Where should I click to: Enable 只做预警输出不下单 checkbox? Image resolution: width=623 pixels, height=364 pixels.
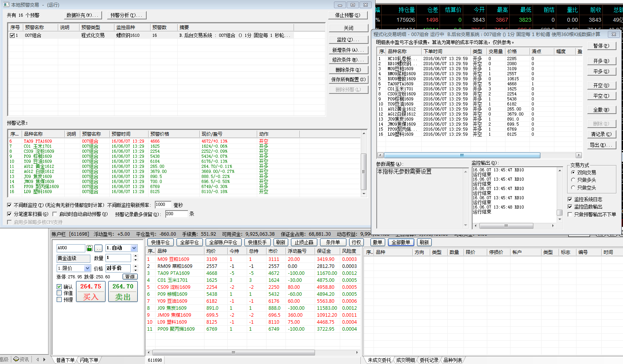coord(570,214)
